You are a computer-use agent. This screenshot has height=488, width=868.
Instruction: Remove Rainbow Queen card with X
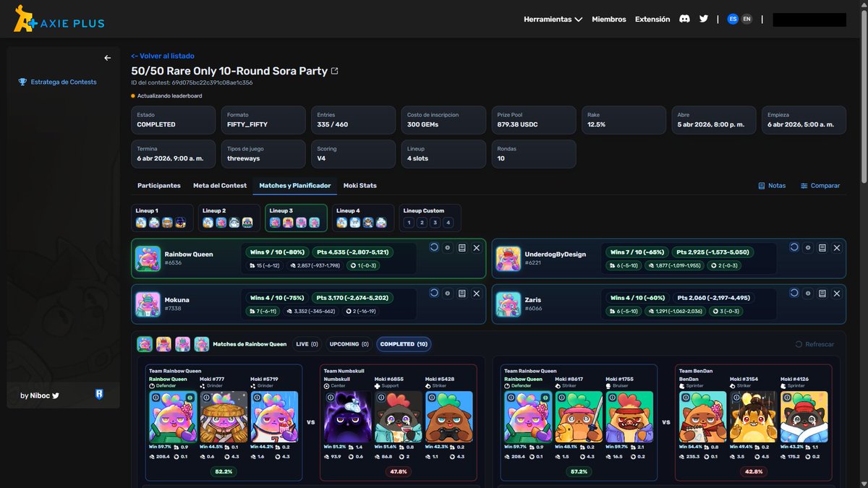(477, 247)
